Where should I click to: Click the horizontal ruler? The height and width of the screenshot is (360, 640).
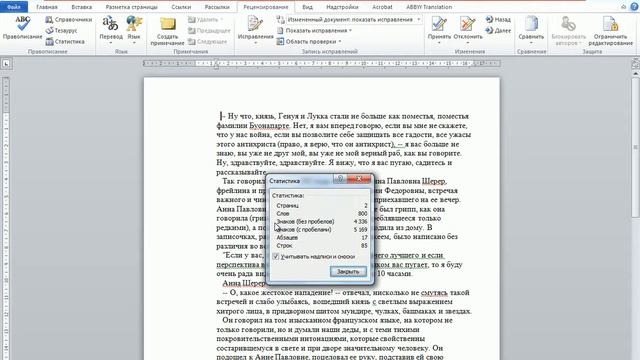(322, 64)
